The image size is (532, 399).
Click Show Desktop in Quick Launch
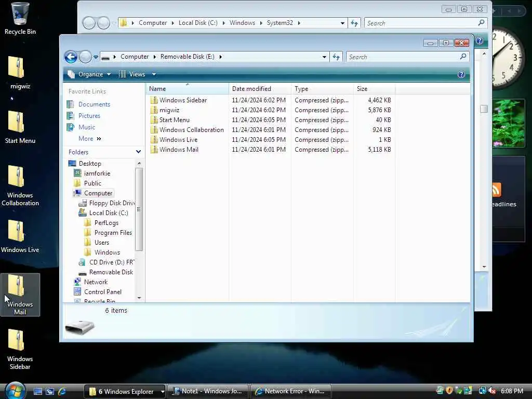pos(37,391)
